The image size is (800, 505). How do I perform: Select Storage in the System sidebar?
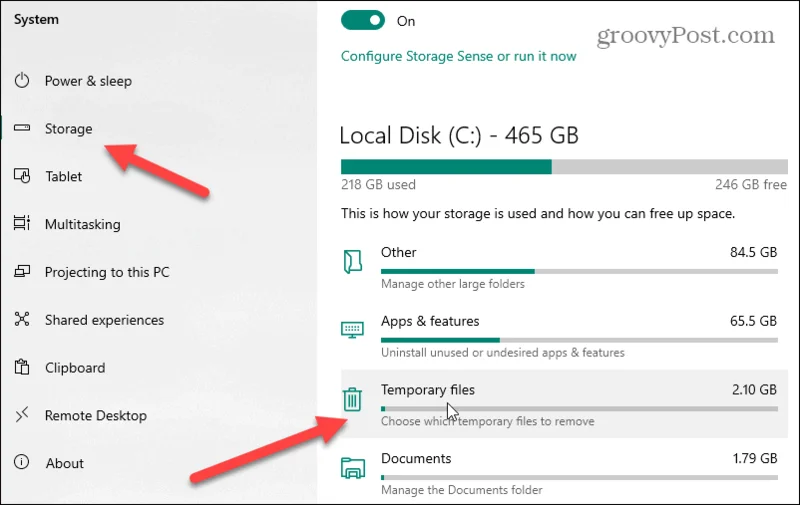click(68, 129)
